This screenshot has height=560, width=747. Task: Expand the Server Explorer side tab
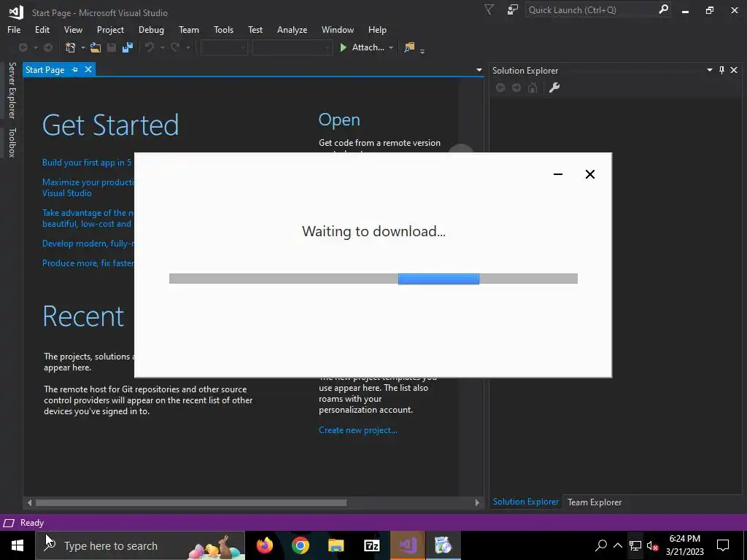coord(12,90)
